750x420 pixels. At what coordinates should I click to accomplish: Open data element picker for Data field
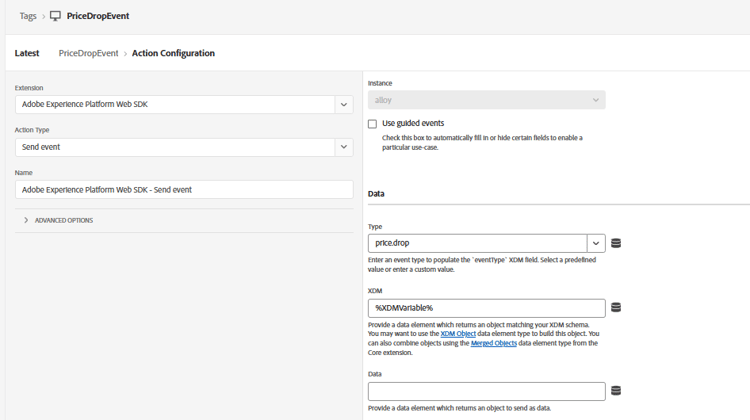click(x=616, y=390)
